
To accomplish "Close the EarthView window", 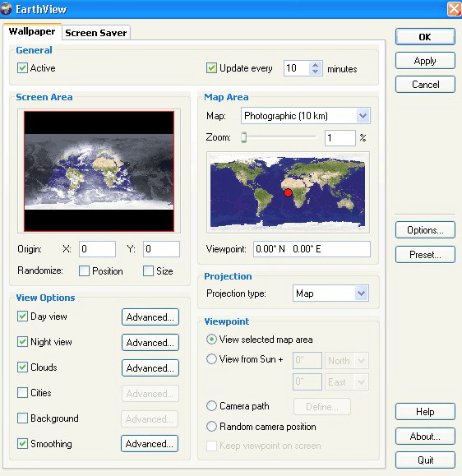I will (x=454, y=9).
